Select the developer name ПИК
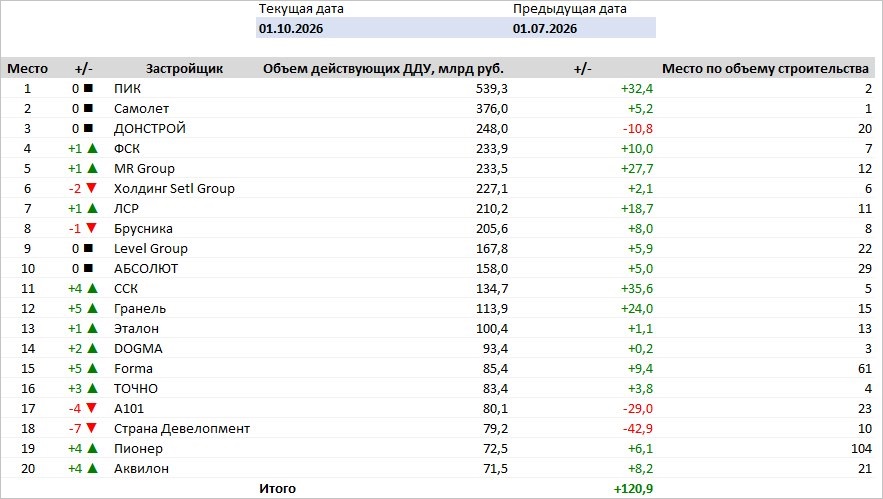883x499 pixels. 127,88
